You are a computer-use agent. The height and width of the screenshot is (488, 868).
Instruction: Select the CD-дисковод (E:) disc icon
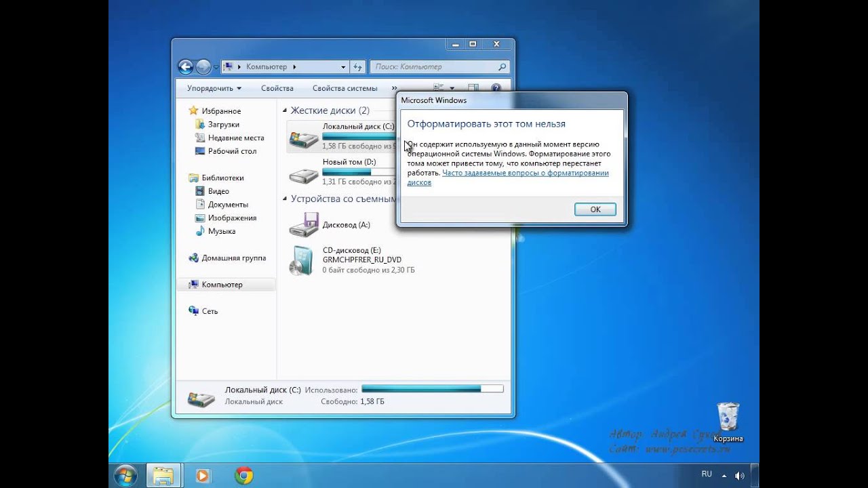point(302,260)
